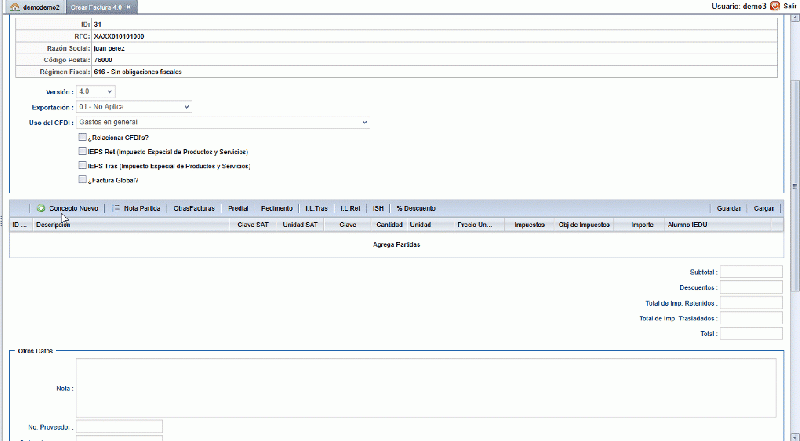Click the Unidad SAT column header

(x=300, y=225)
